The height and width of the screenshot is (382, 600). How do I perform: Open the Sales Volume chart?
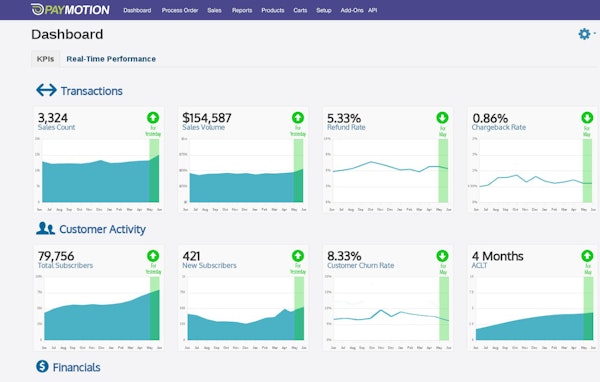243,174
